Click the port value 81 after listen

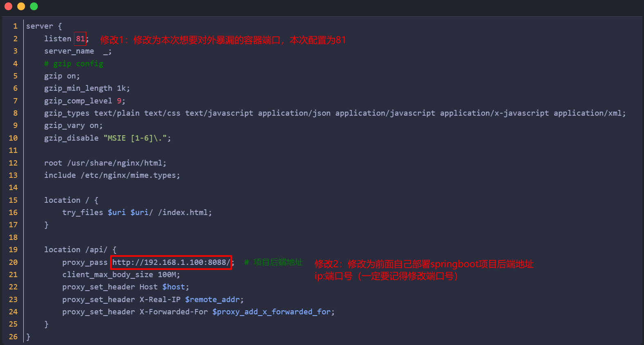point(80,38)
